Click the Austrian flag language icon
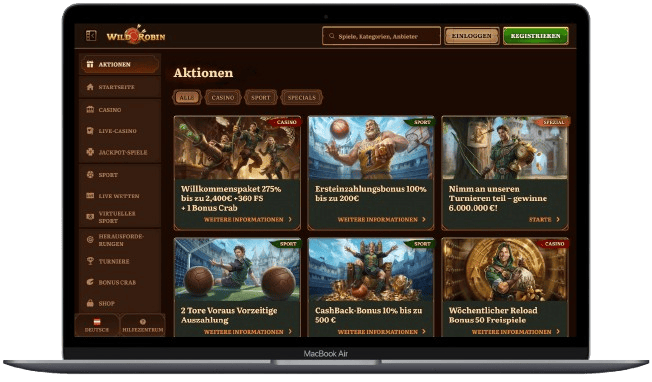 96,322
